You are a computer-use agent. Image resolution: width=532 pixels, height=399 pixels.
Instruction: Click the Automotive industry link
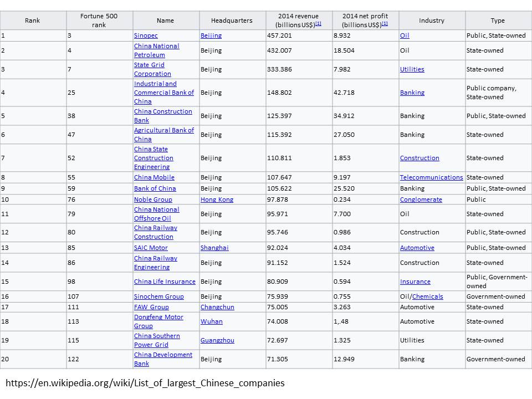pyautogui.click(x=417, y=248)
